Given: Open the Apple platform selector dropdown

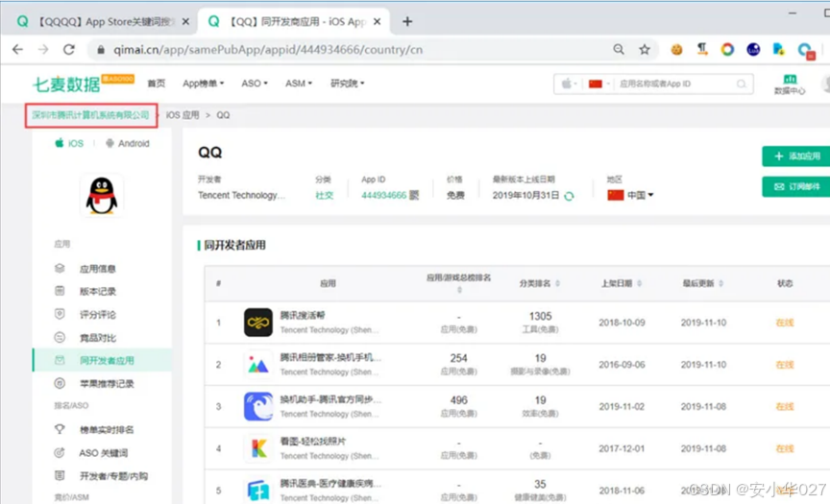Looking at the screenshot, I should tap(569, 84).
